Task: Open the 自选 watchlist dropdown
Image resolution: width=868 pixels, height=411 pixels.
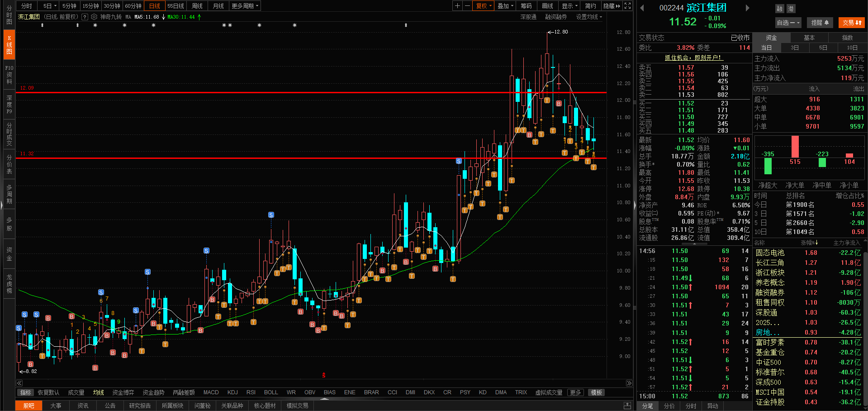Action: pos(788,23)
